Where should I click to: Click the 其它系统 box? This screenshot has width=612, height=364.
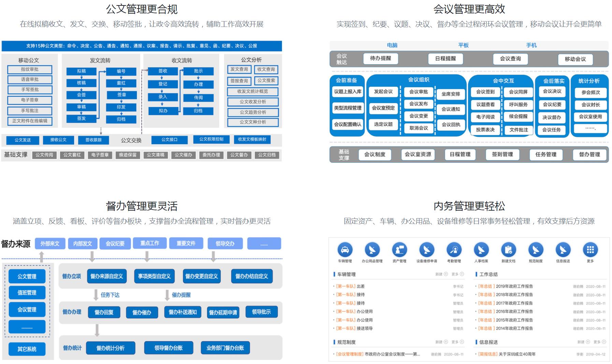(27, 349)
